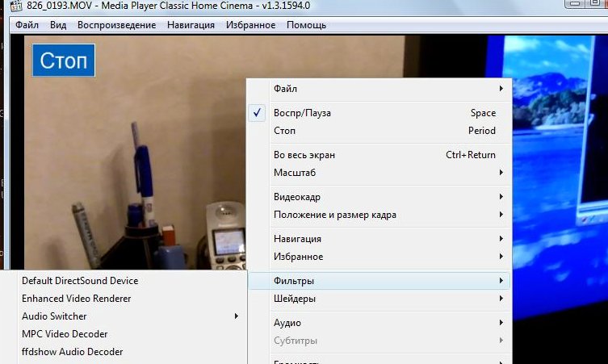Screen dimensions: 608x364
Task: Toggle Воспр/Пауза checked item
Action: [x=379, y=113]
